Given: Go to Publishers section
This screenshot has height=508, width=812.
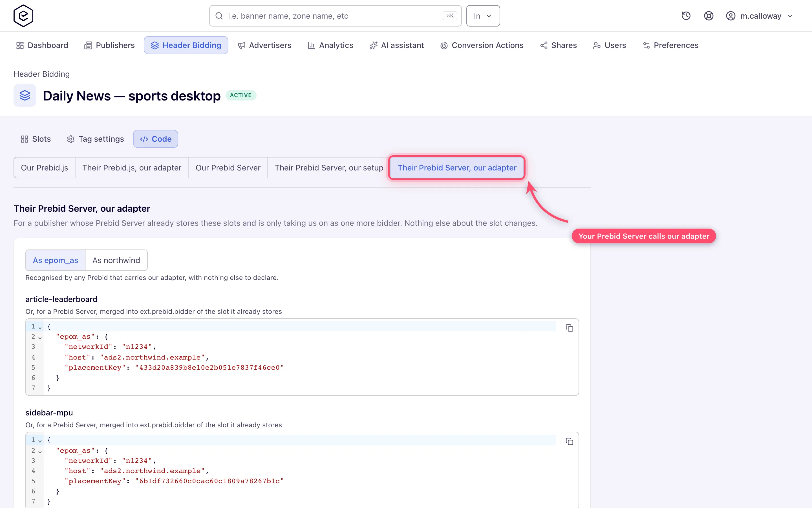Looking at the screenshot, I should [x=109, y=45].
